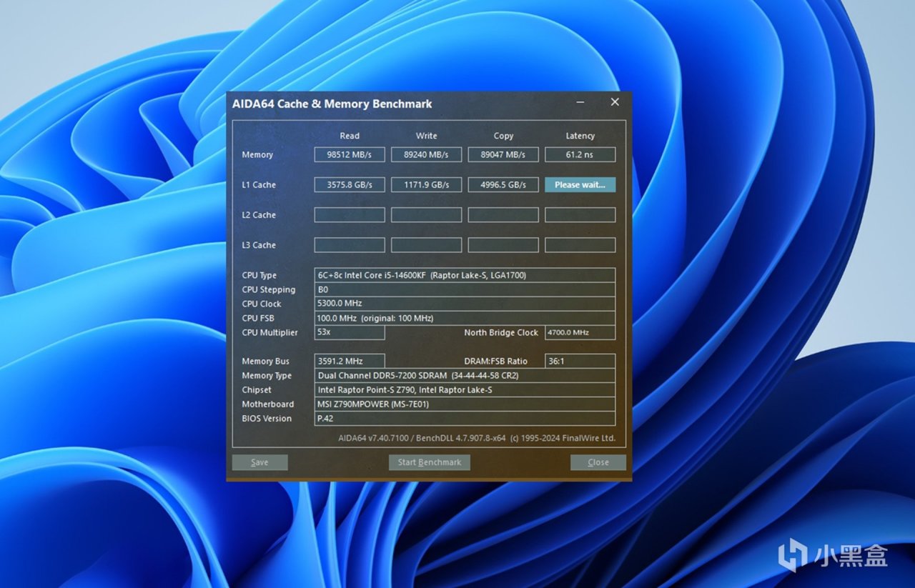Select the CPU Multiplier value 53x
The height and width of the screenshot is (588, 915).
350,332
